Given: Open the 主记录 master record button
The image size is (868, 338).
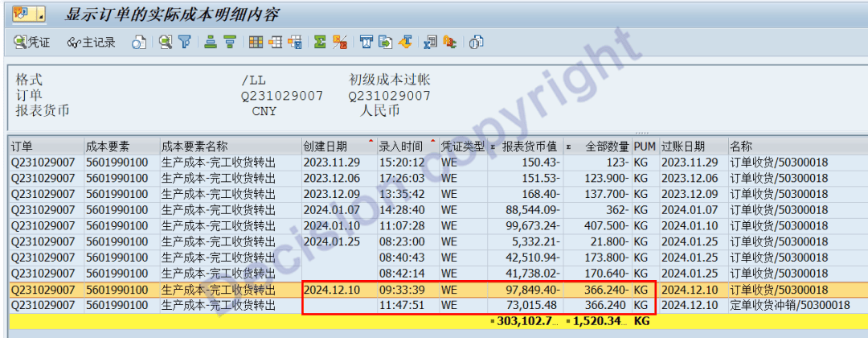Looking at the screenshot, I should [92, 43].
